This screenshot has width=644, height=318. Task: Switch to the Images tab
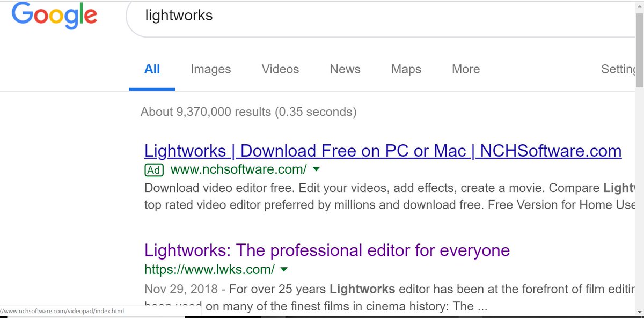211,69
